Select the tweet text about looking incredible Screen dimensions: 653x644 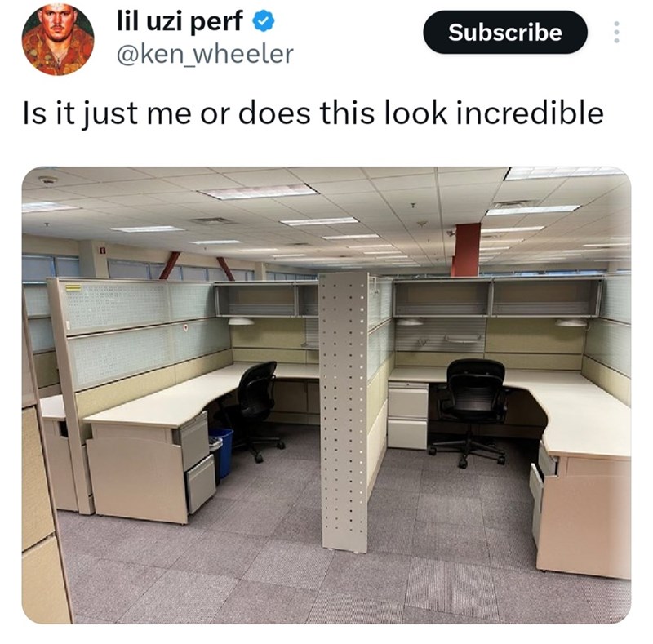click(x=313, y=113)
